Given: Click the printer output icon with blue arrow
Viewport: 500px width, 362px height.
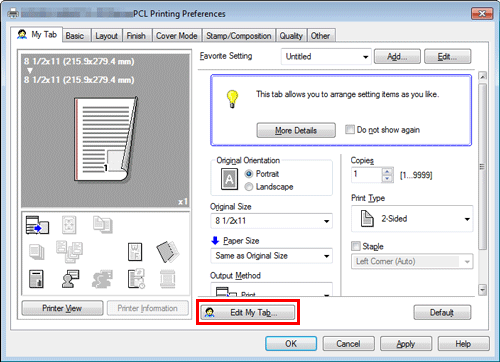Looking at the screenshot, I should pyautogui.click(x=37, y=225).
